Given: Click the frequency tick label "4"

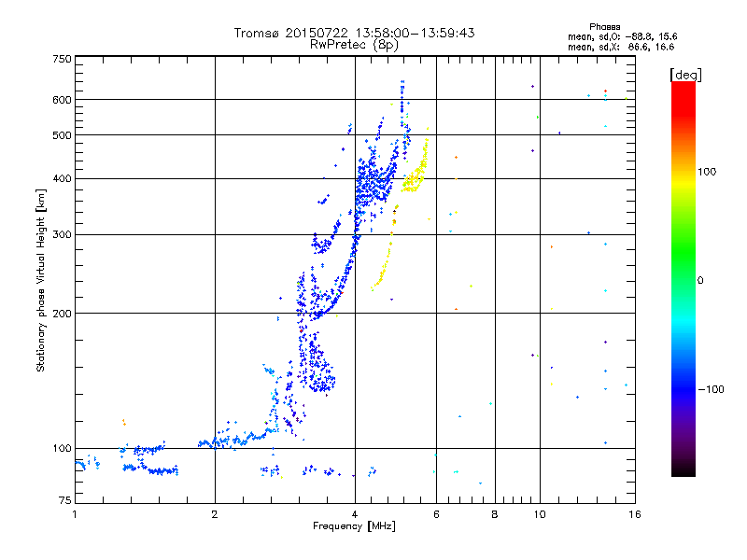Looking at the screenshot, I should coord(355,514).
